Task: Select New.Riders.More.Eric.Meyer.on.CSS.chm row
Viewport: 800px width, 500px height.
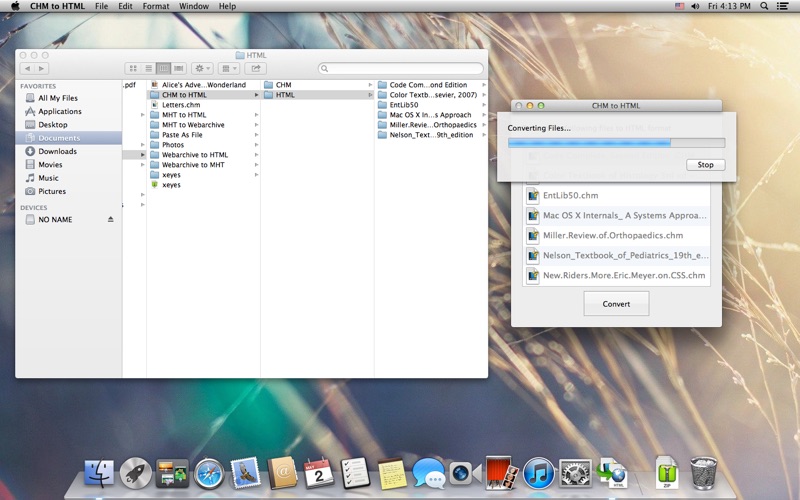Action: click(x=616, y=275)
